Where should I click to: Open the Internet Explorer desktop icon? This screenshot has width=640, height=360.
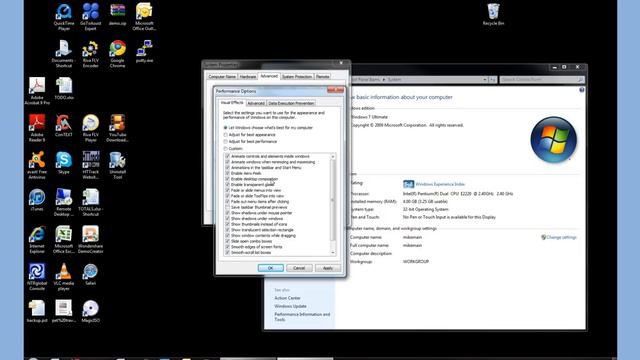[37, 239]
